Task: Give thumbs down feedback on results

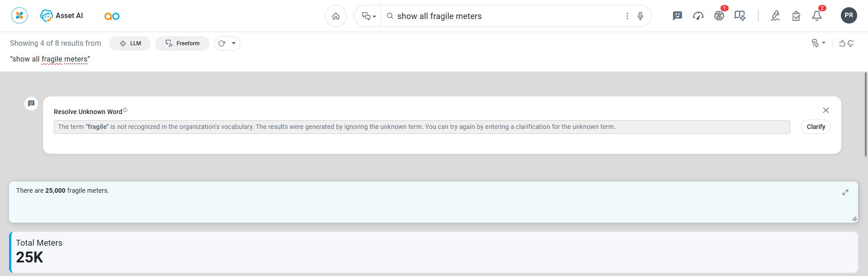Action: (x=851, y=43)
